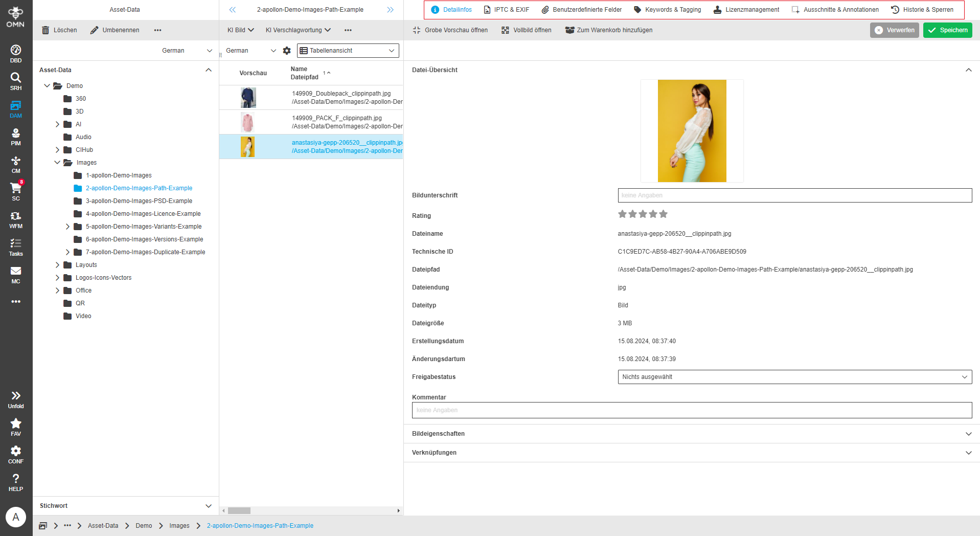Expand the Bildeigenschaften section
The image size is (980, 536).
pyautogui.click(x=692, y=434)
